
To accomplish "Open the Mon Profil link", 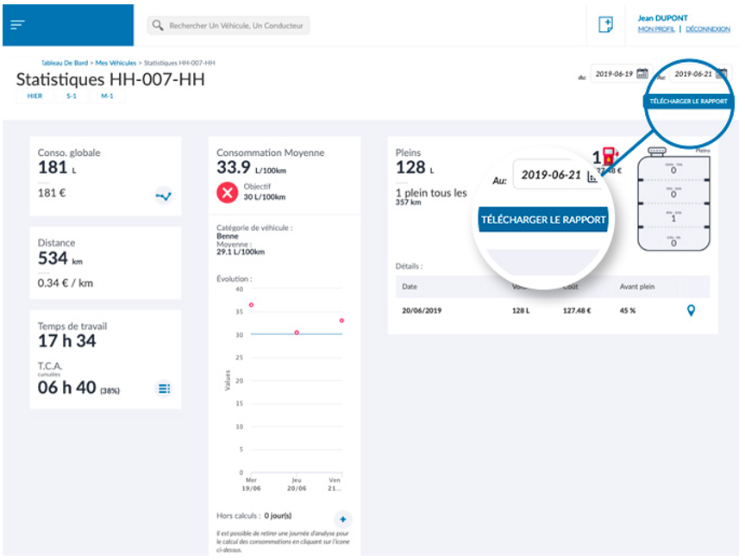I will click(x=656, y=29).
